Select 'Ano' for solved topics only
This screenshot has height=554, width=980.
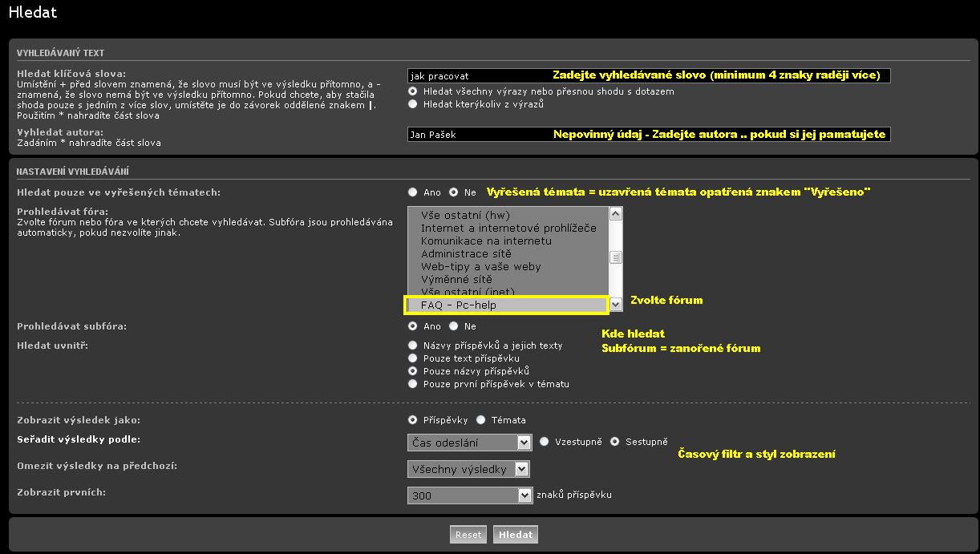pos(413,192)
